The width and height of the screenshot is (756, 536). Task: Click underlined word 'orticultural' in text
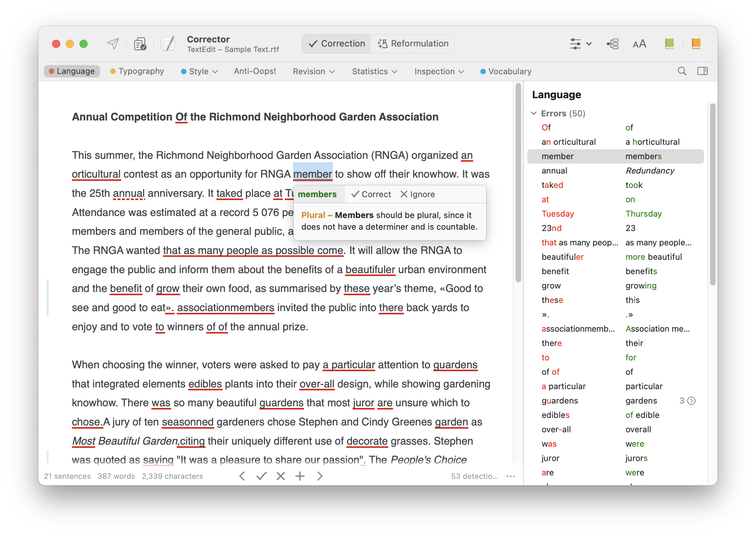96,174
